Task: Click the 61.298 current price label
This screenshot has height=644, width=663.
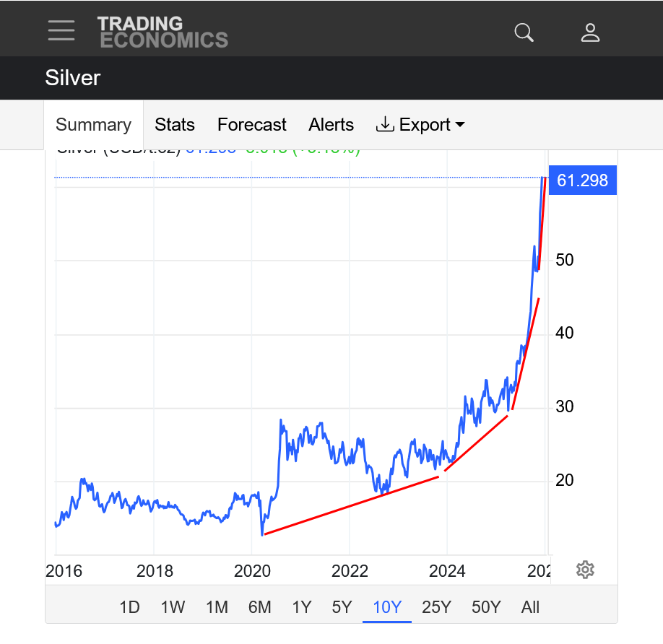Action: coord(582,180)
